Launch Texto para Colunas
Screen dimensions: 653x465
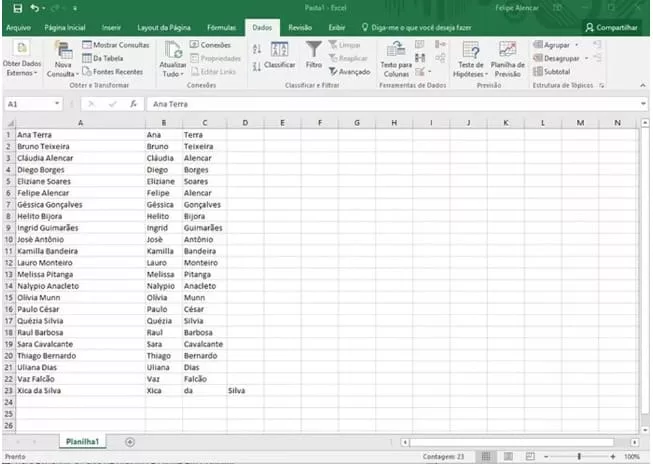(x=396, y=59)
